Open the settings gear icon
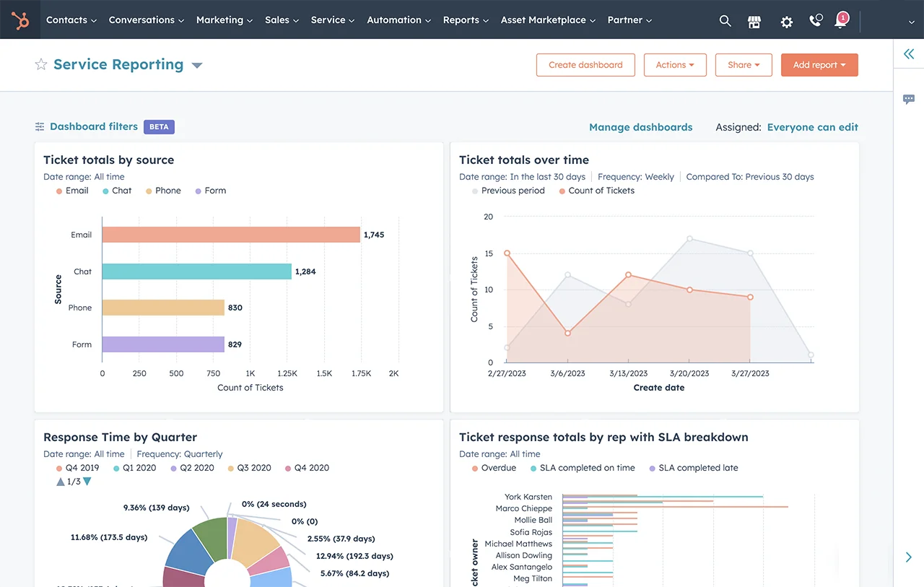 (786, 22)
